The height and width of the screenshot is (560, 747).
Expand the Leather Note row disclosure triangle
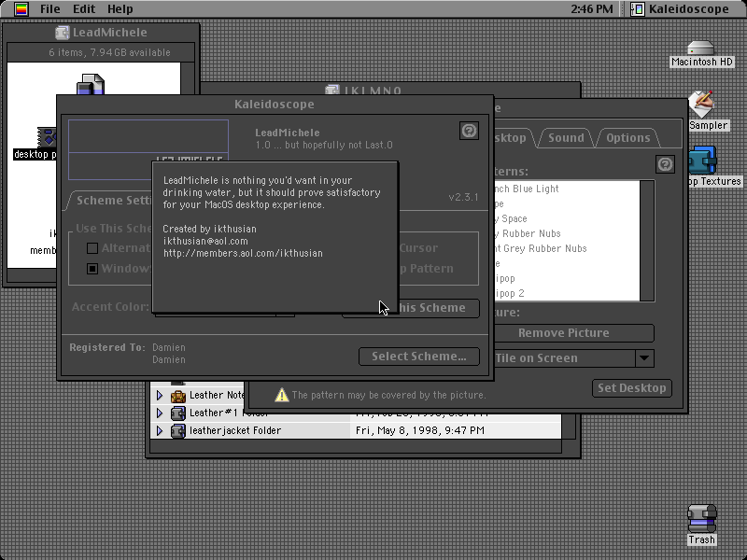pos(160,395)
